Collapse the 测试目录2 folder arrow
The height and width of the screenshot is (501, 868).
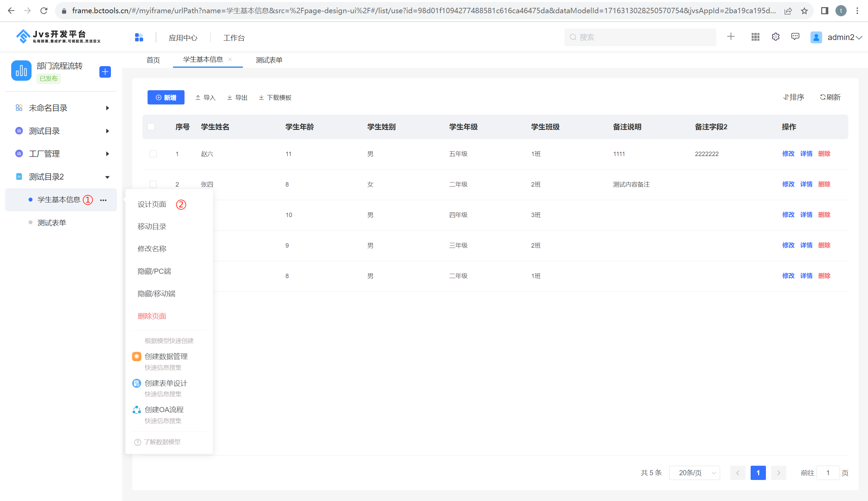coord(107,177)
